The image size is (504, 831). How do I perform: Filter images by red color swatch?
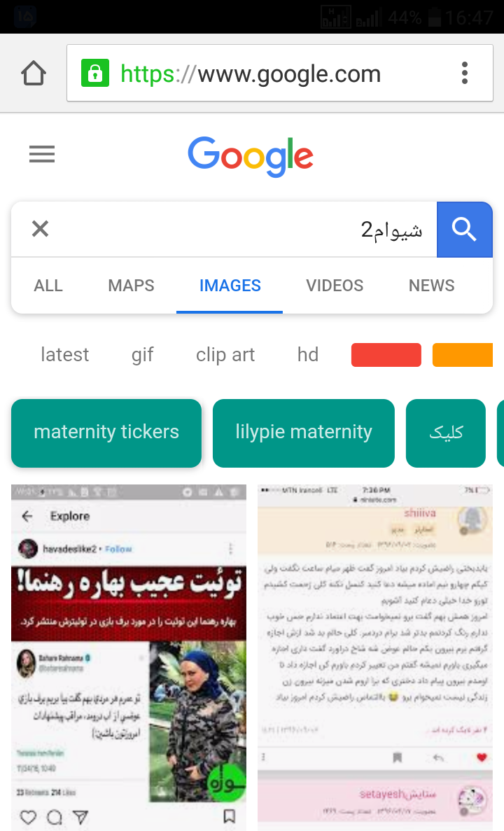(x=386, y=355)
